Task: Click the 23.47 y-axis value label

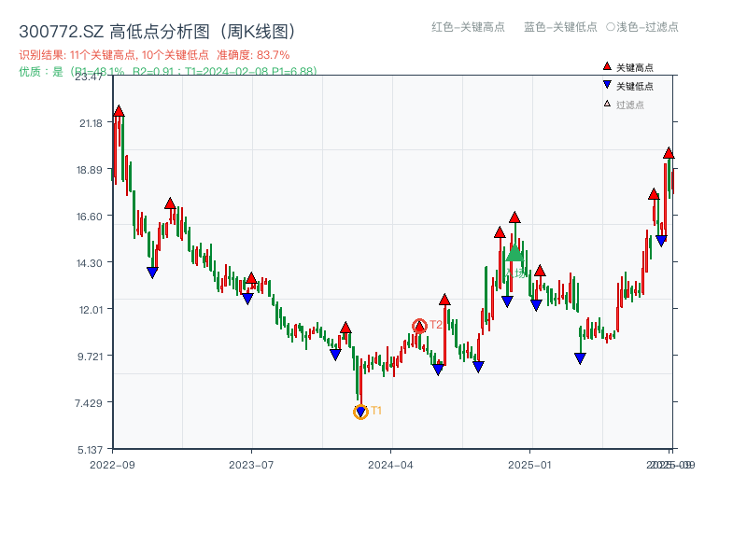Action: [90, 78]
